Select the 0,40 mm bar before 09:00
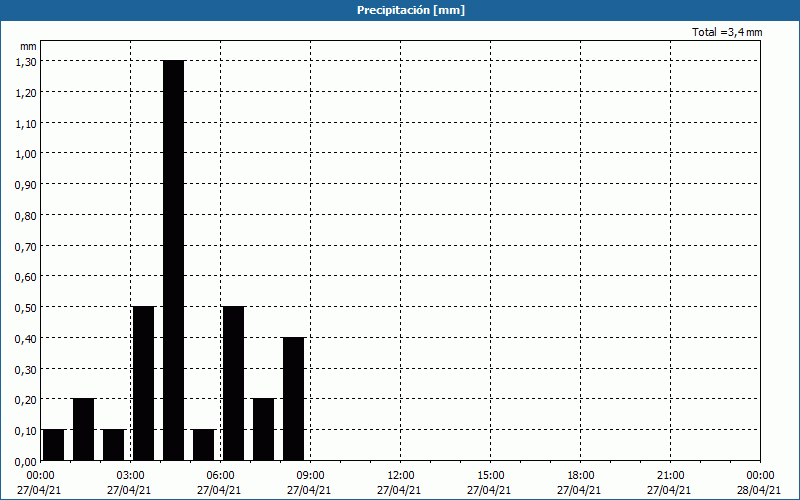The image size is (800, 500). point(293,399)
